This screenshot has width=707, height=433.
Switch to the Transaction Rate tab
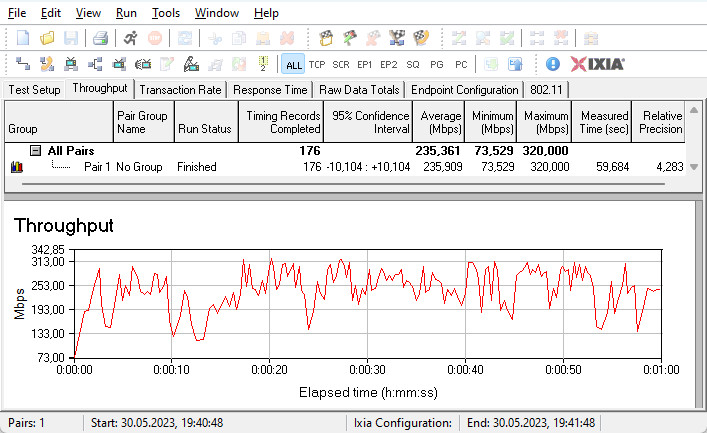point(180,90)
